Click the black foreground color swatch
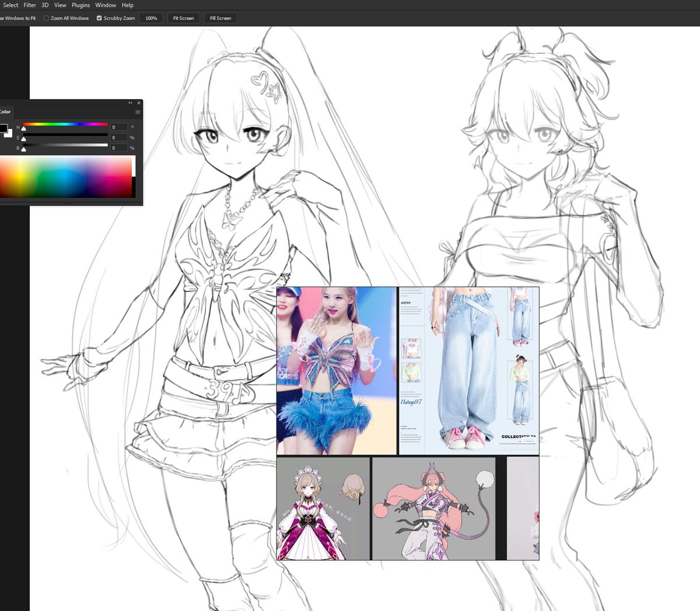 [3, 128]
